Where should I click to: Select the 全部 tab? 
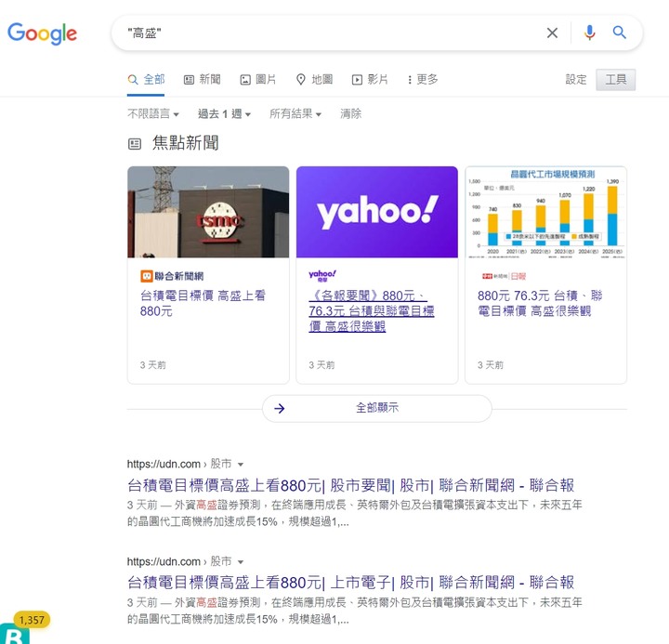click(146, 79)
